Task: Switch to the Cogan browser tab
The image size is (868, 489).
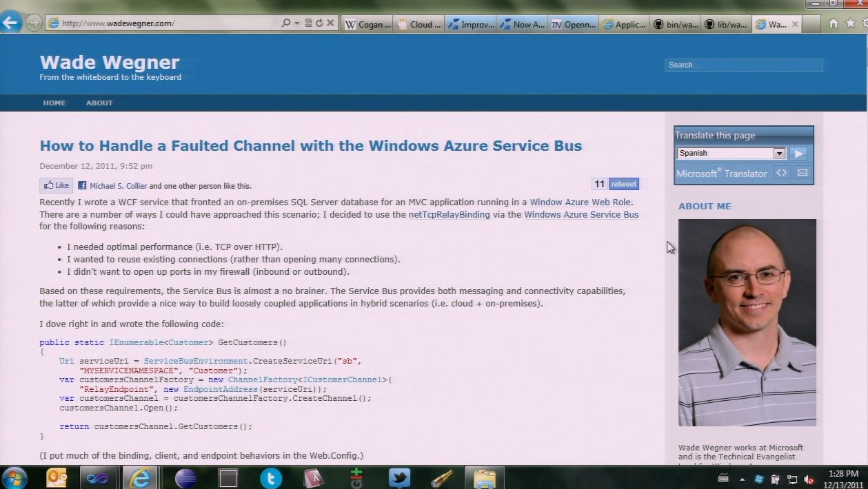Action: [367, 24]
